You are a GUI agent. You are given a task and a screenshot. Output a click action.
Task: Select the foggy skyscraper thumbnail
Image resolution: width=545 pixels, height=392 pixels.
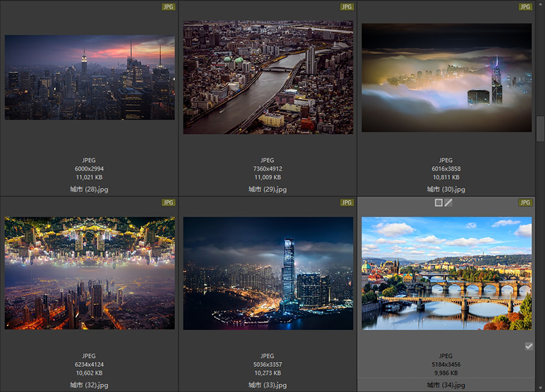tap(446, 78)
